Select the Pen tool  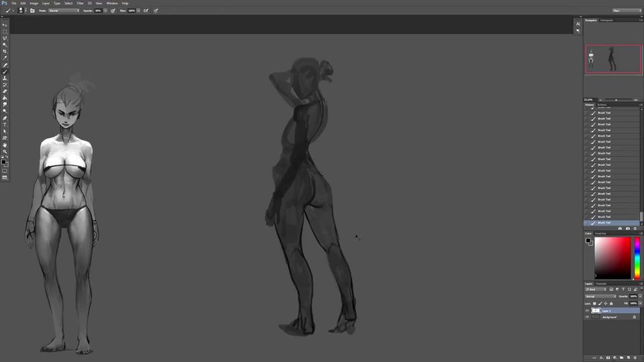click(5, 118)
